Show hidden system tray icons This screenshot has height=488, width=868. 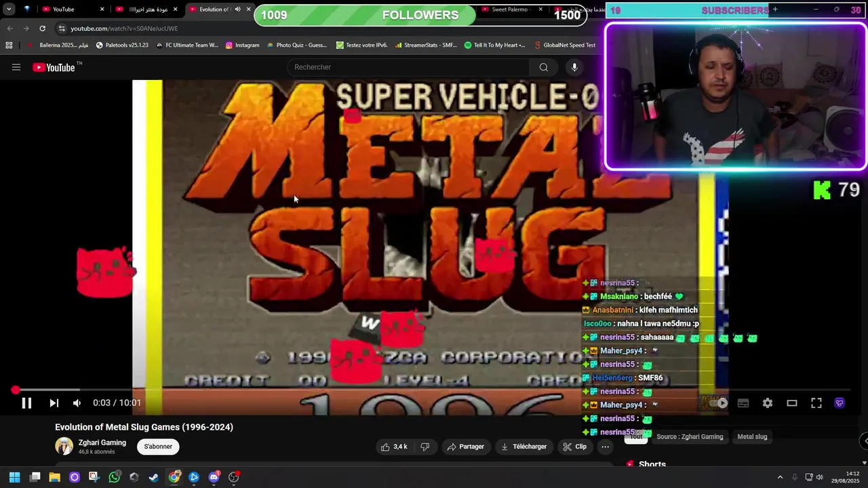pyautogui.click(x=780, y=477)
